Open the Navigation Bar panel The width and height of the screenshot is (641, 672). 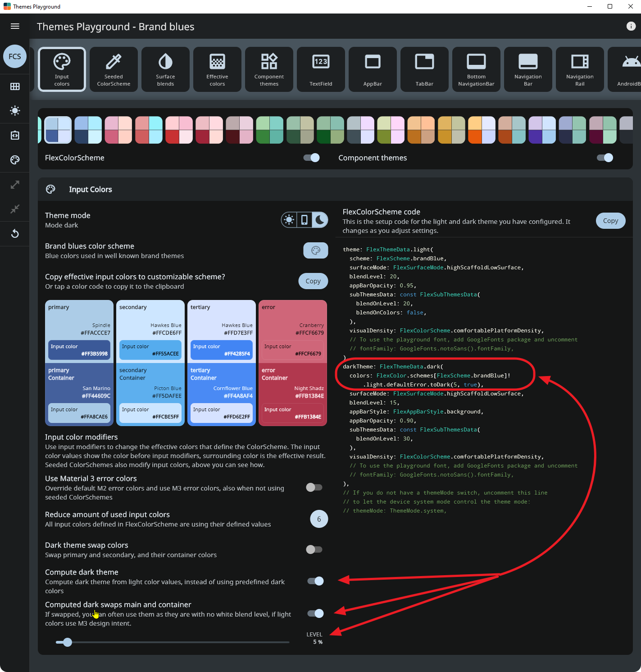(x=528, y=69)
